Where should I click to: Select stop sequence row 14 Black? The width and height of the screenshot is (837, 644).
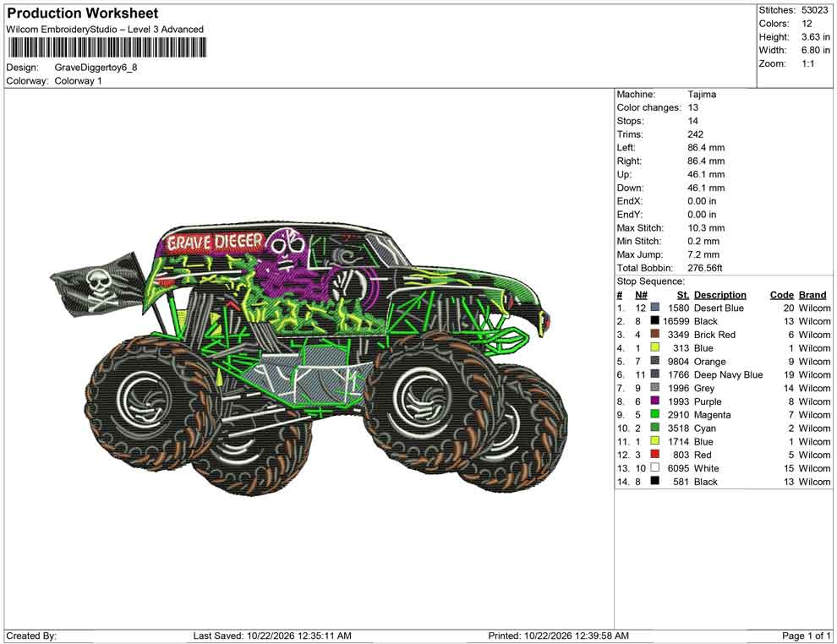coord(724,481)
